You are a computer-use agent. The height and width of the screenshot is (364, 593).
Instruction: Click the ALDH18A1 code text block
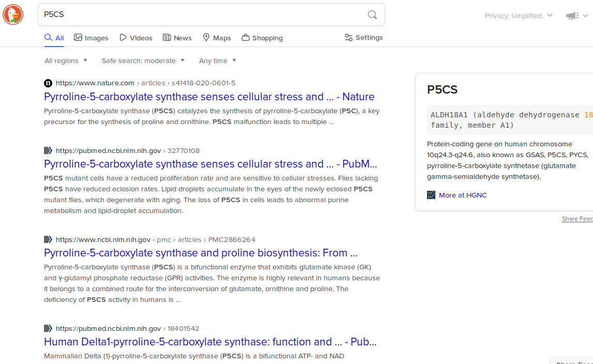point(510,120)
